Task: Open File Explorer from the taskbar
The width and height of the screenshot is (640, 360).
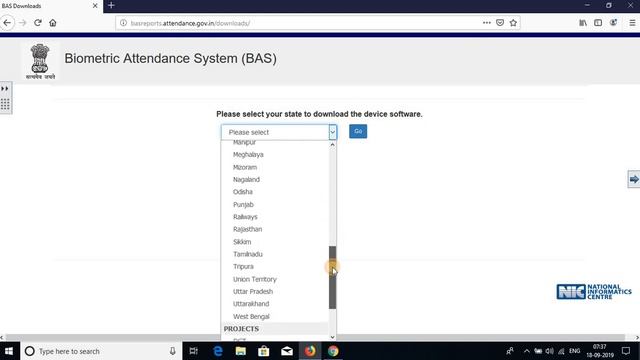Action: (x=241, y=351)
